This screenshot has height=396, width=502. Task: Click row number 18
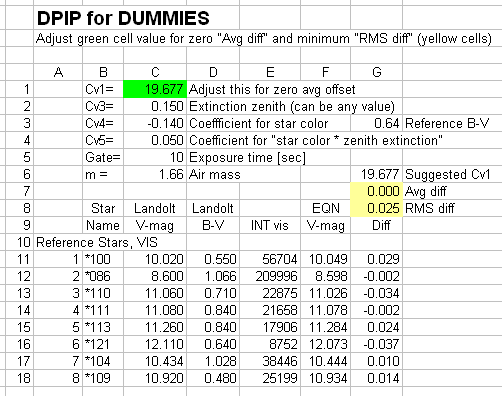tap(24, 378)
